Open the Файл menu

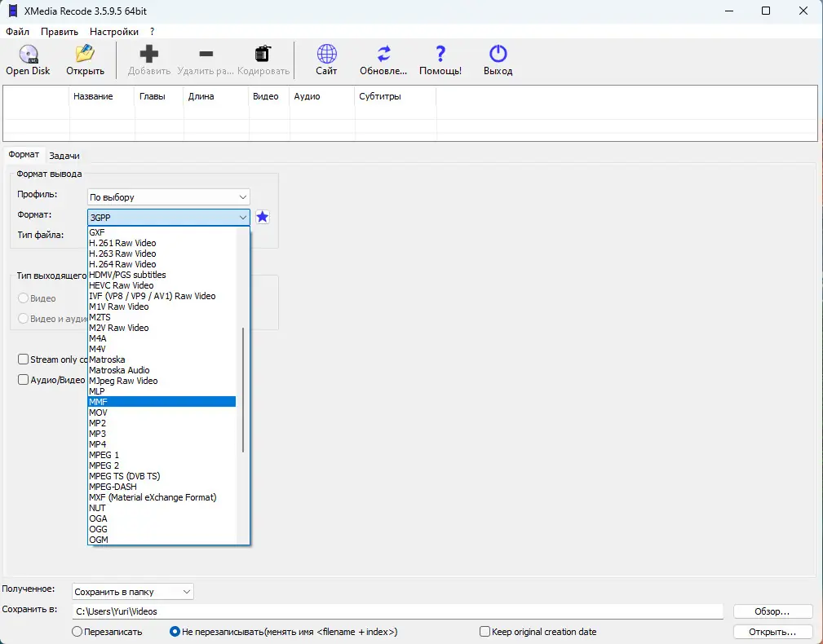pyautogui.click(x=17, y=32)
